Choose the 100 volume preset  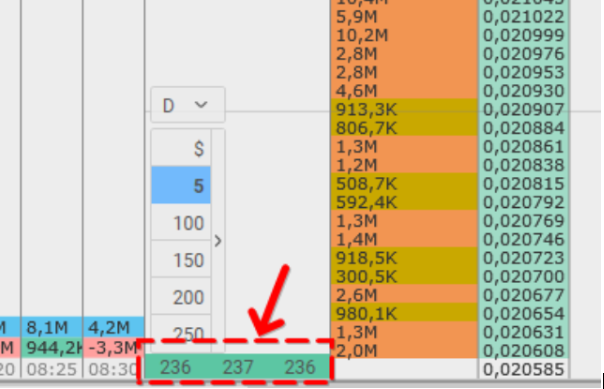[181, 222]
